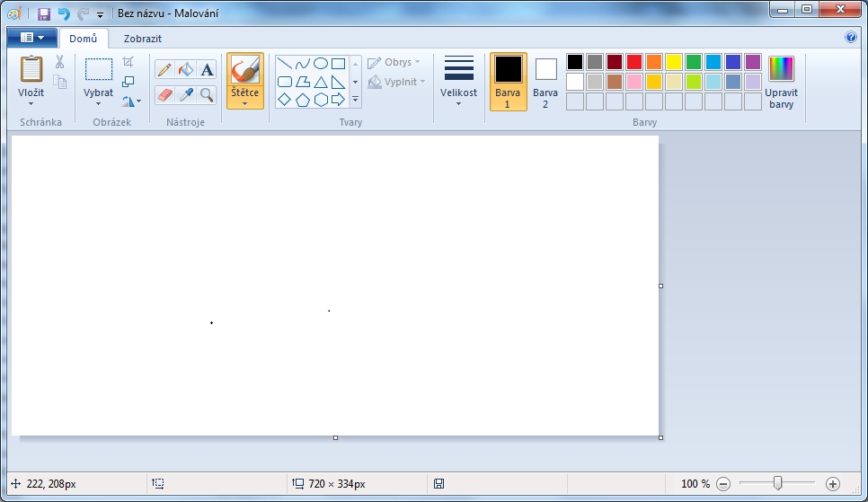Choose the Oval shape
Viewport: 868px width, 502px height.
[x=321, y=64]
